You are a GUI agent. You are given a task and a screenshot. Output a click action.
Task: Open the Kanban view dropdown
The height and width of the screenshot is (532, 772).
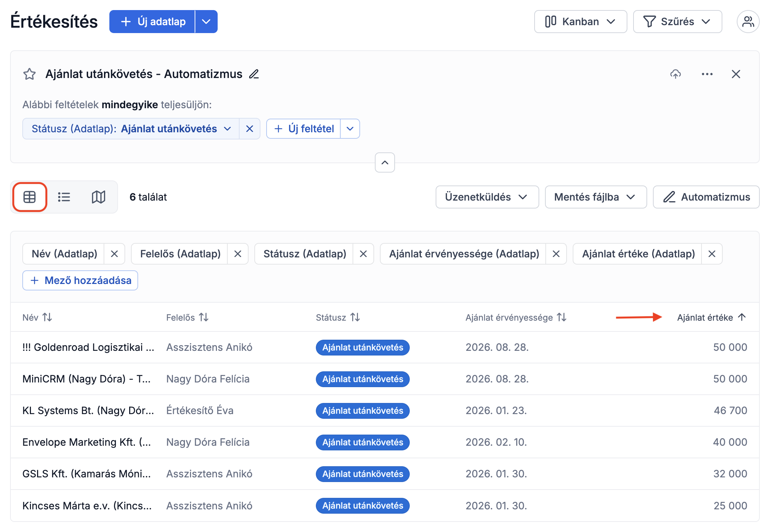click(x=580, y=22)
